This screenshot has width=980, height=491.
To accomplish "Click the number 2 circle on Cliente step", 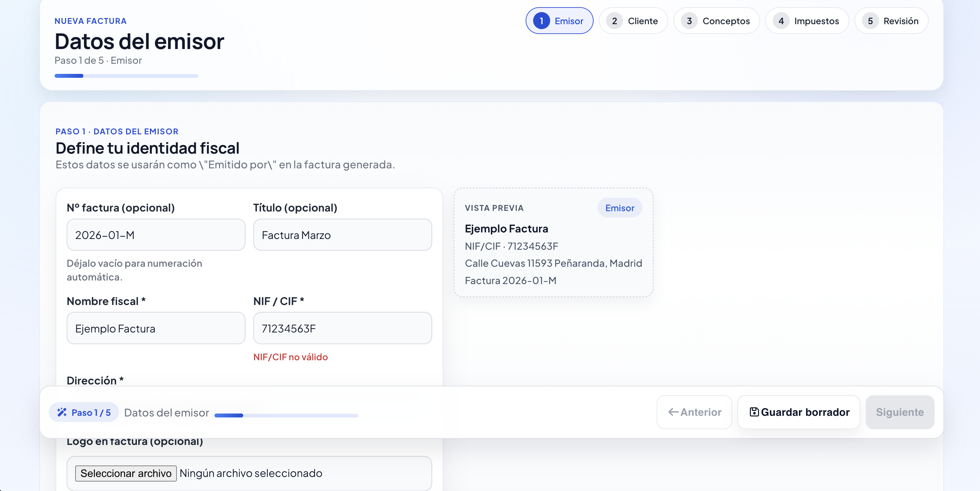I will (x=615, y=21).
